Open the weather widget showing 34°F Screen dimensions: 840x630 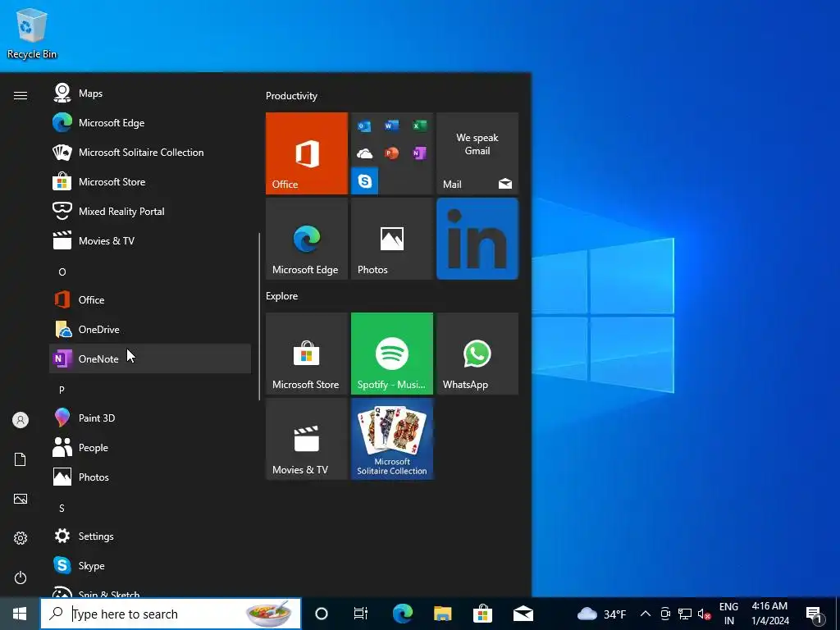tap(601, 614)
